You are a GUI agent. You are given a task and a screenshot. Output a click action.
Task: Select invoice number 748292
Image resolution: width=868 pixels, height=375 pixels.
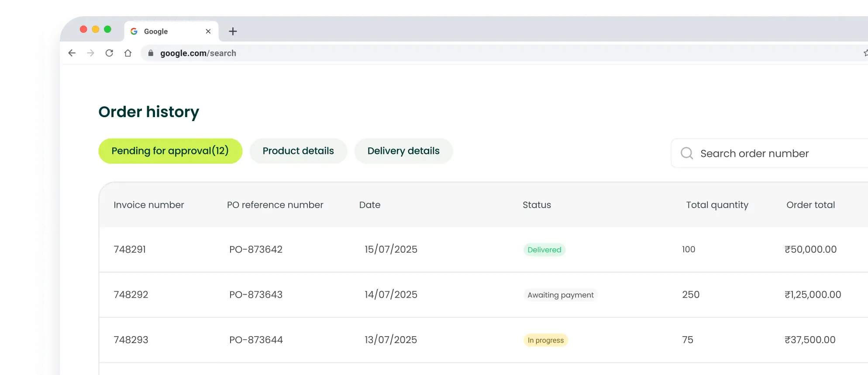131,295
